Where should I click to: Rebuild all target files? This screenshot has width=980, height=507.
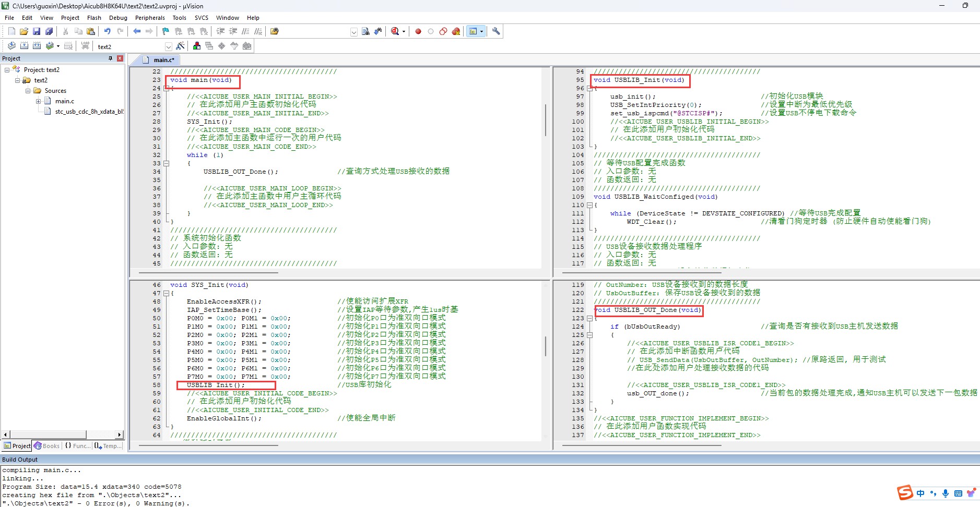click(x=37, y=46)
